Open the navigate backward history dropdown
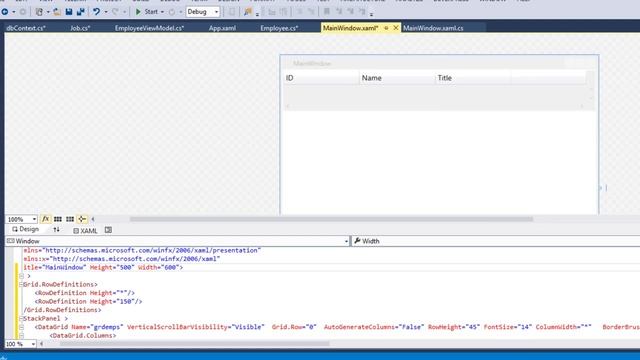Viewport: 640px width, 360px height. click(13, 12)
